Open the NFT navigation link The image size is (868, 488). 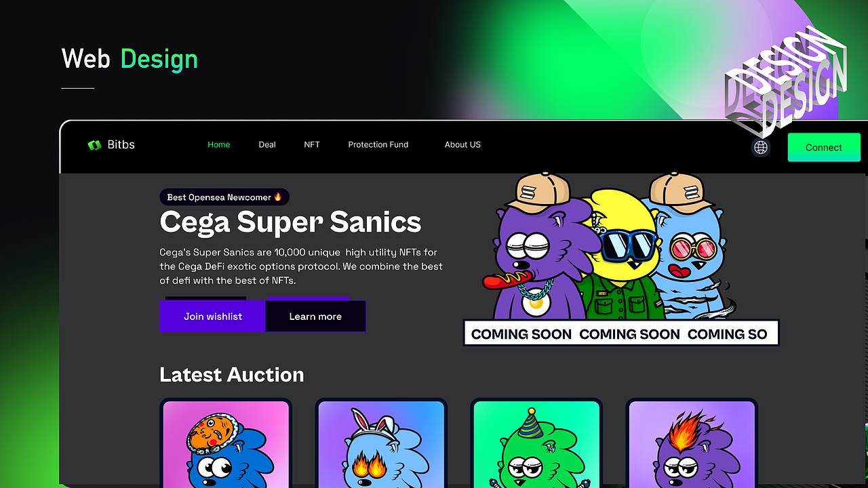312,144
